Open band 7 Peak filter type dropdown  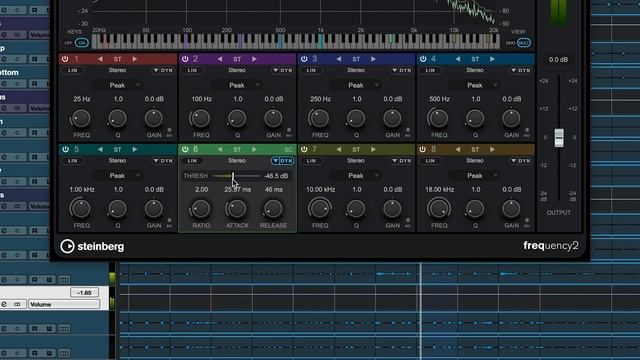pyautogui.click(x=356, y=176)
